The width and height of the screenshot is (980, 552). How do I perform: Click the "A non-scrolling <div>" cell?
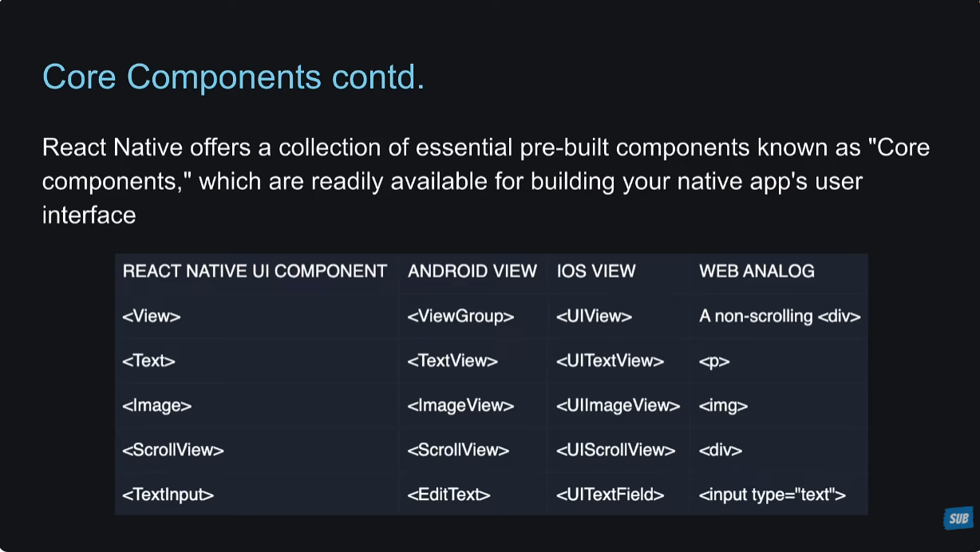click(x=780, y=316)
